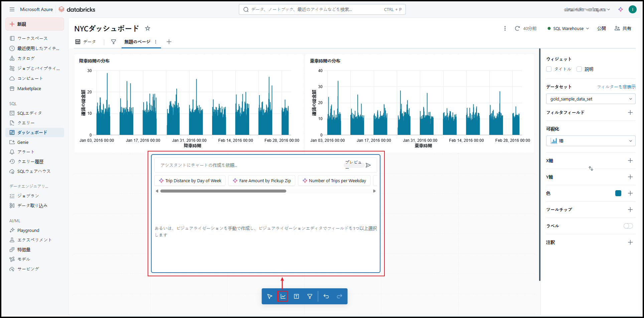Click the add visualization chart icon
644x318 pixels.
[283, 296]
